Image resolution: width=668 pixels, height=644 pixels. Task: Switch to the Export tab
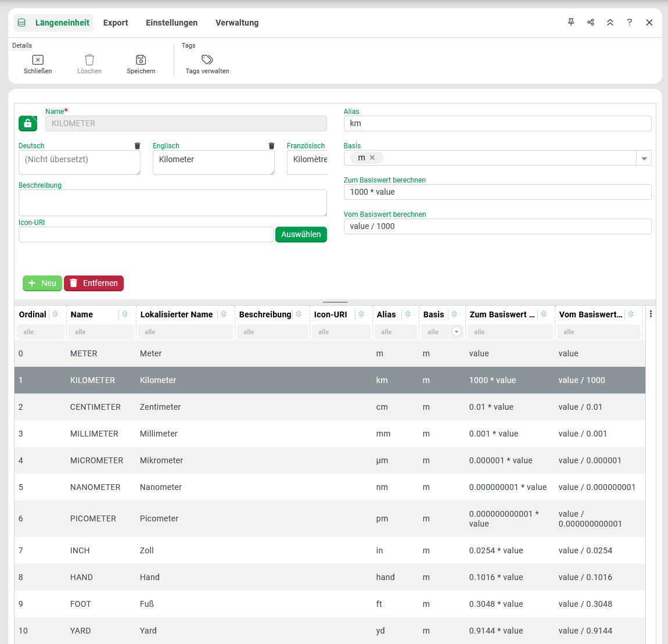(116, 23)
